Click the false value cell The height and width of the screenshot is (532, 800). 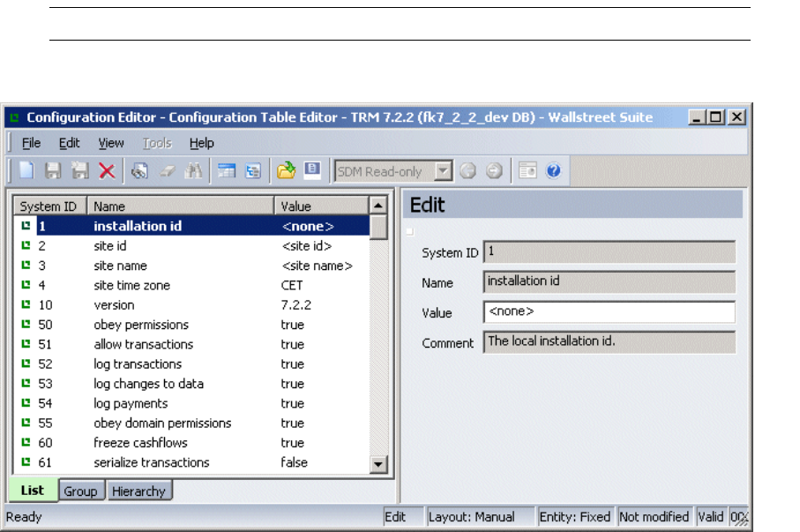(295, 462)
